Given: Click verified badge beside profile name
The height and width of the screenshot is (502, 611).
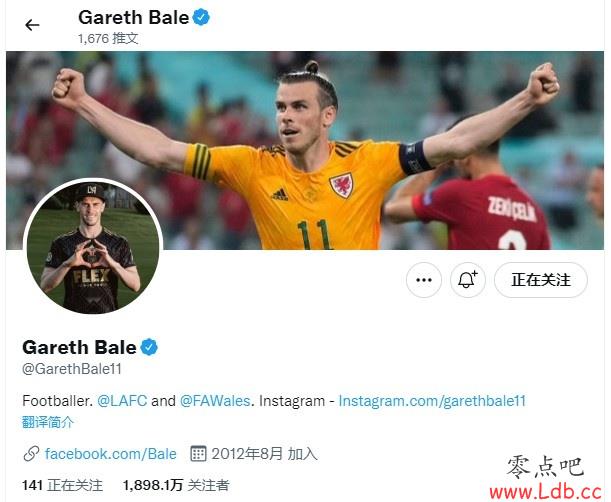Looking at the screenshot, I should pyautogui.click(x=149, y=347).
